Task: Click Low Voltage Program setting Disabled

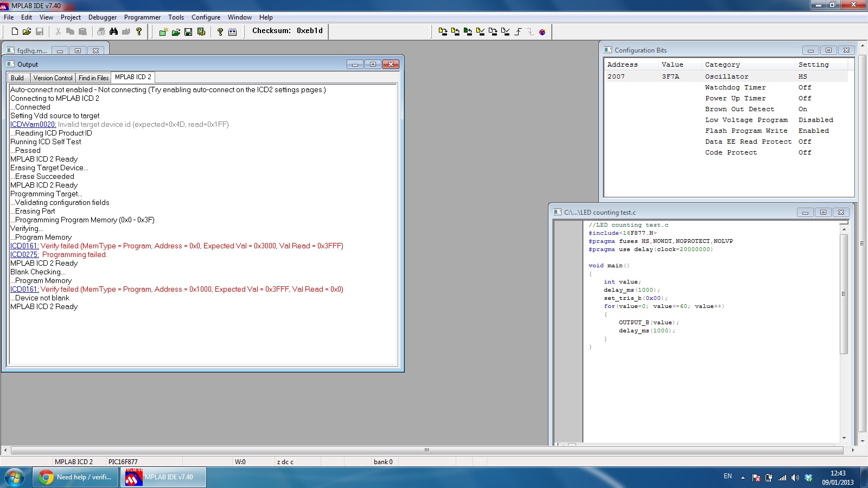Action: pos(815,120)
